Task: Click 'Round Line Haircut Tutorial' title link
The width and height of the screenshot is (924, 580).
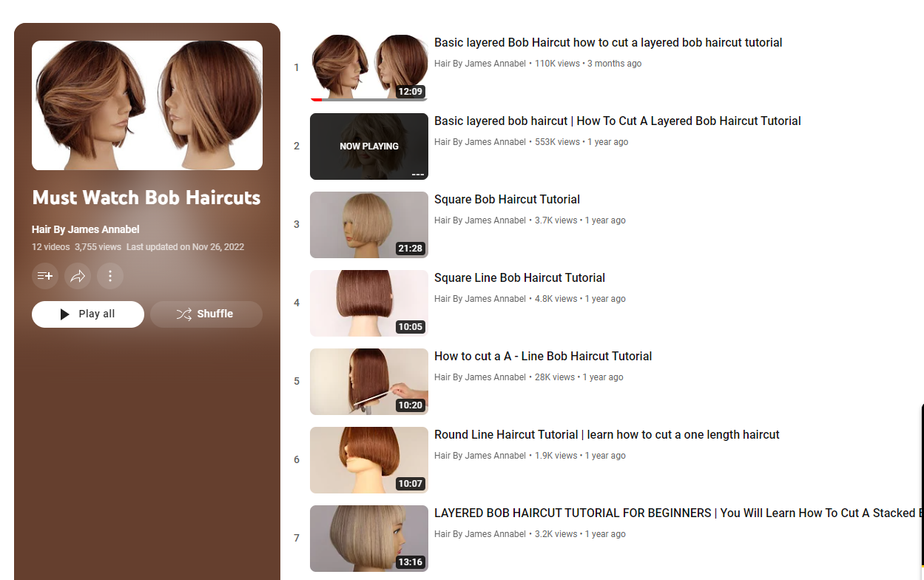Action: (x=606, y=435)
